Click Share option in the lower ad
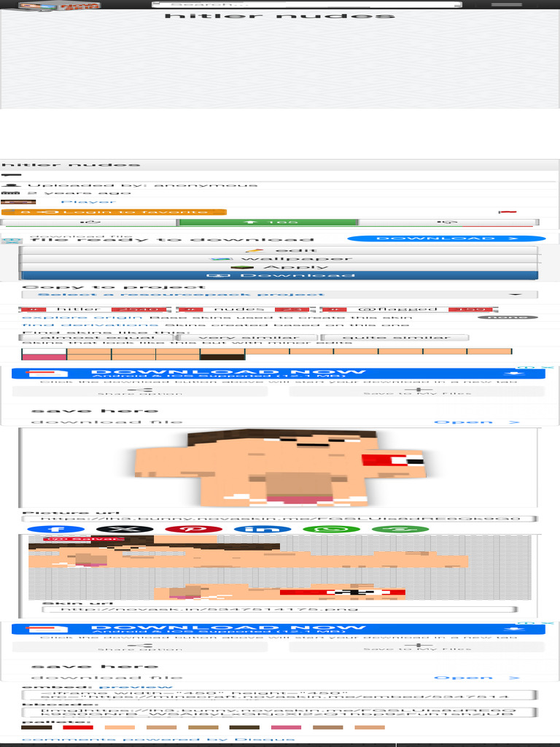 pyautogui.click(x=140, y=647)
